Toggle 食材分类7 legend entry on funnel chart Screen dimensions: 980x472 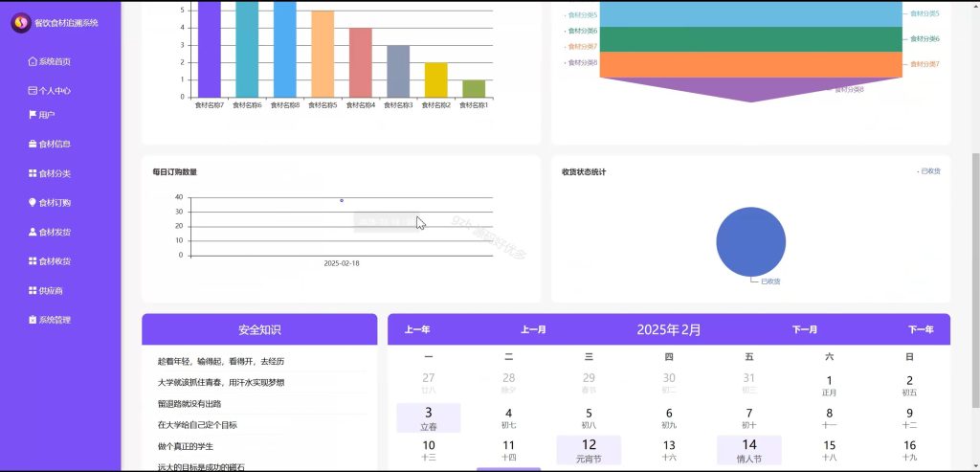pyautogui.click(x=580, y=47)
